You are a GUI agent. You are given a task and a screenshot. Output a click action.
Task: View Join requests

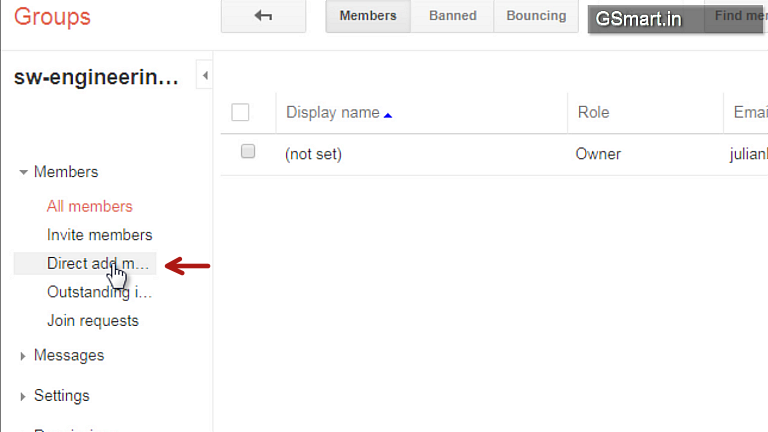[x=93, y=321]
